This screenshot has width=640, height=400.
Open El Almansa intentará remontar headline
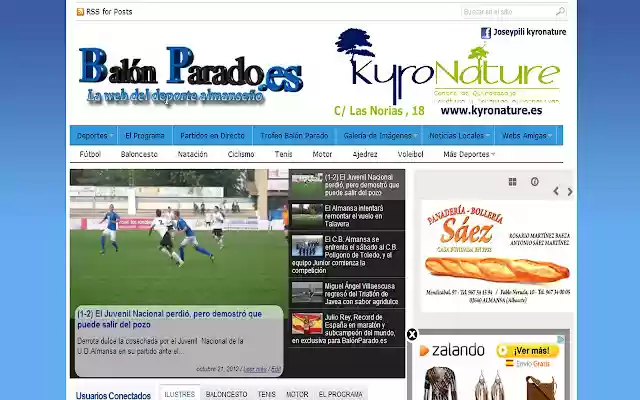353,216
